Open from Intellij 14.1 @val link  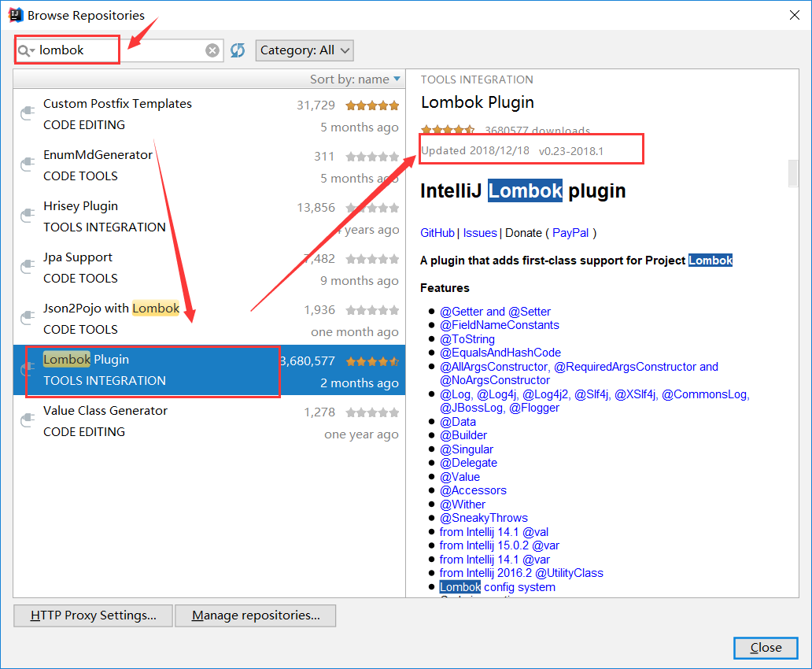click(x=494, y=532)
